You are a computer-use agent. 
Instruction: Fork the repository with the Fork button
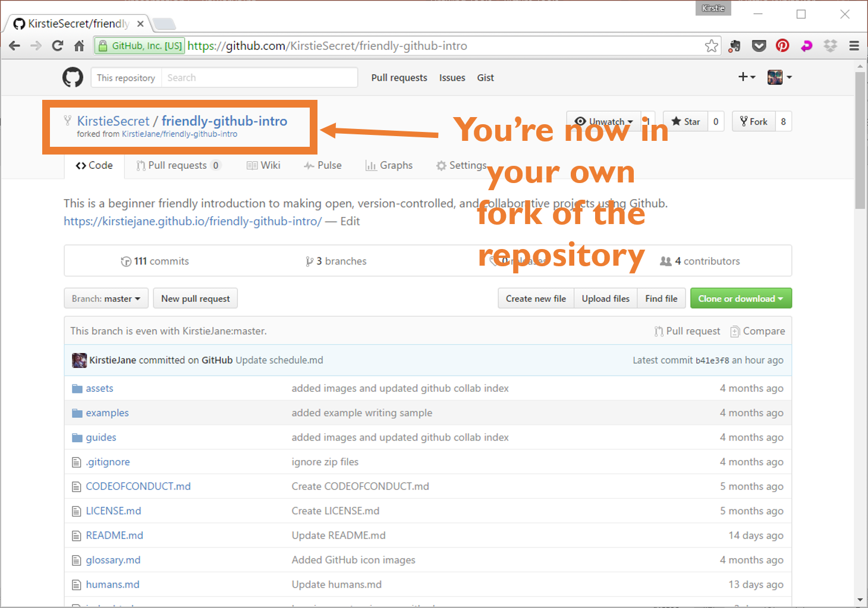click(x=753, y=121)
